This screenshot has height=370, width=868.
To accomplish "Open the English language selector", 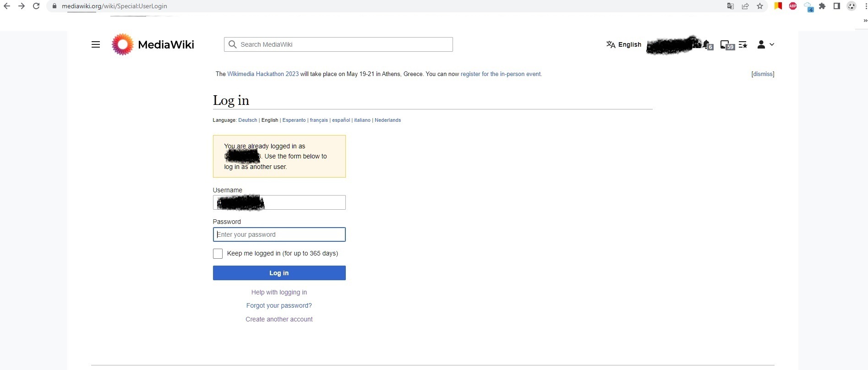I will (x=623, y=44).
